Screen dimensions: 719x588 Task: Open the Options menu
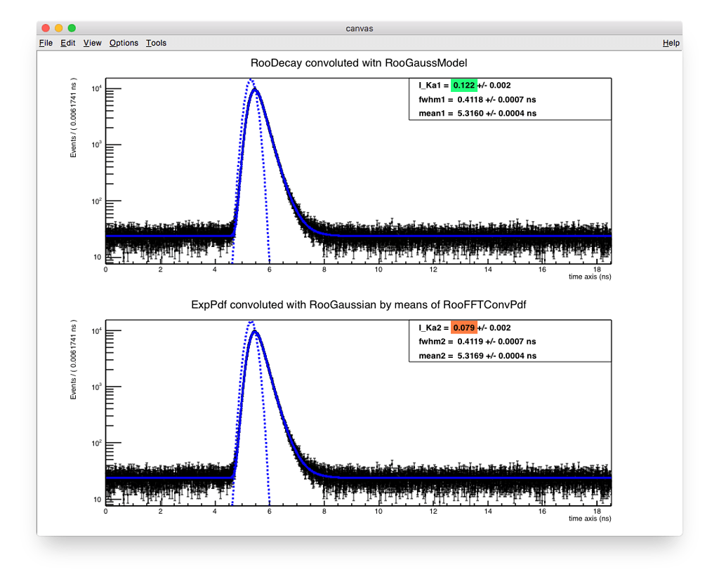click(124, 43)
